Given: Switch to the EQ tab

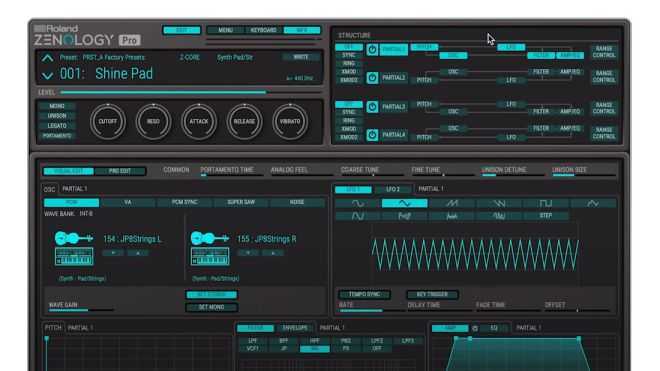Looking at the screenshot, I should point(494,328).
